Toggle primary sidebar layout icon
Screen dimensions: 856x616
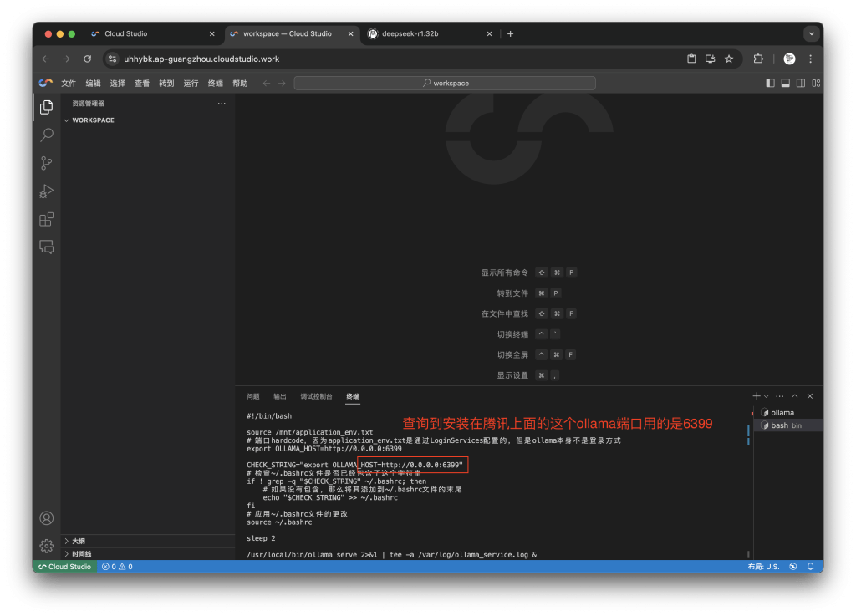click(770, 83)
